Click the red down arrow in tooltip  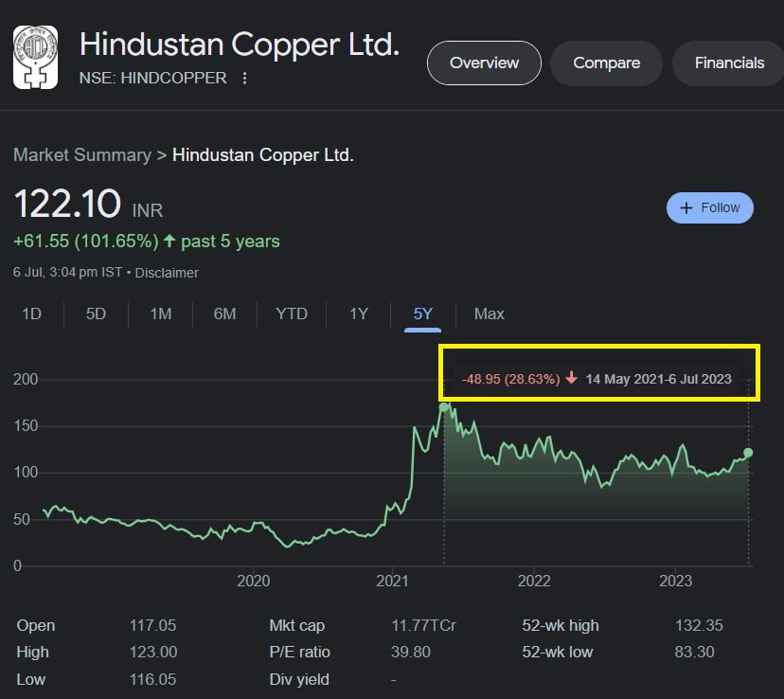[572, 378]
